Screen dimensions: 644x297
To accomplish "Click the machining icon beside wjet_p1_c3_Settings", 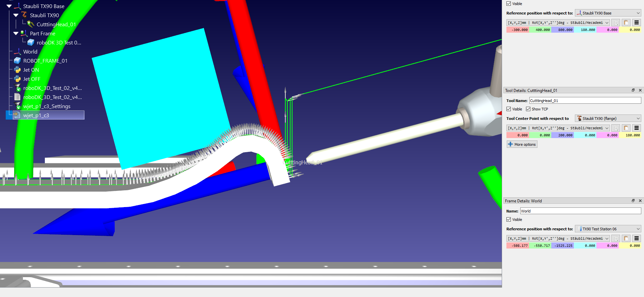I will point(18,106).
